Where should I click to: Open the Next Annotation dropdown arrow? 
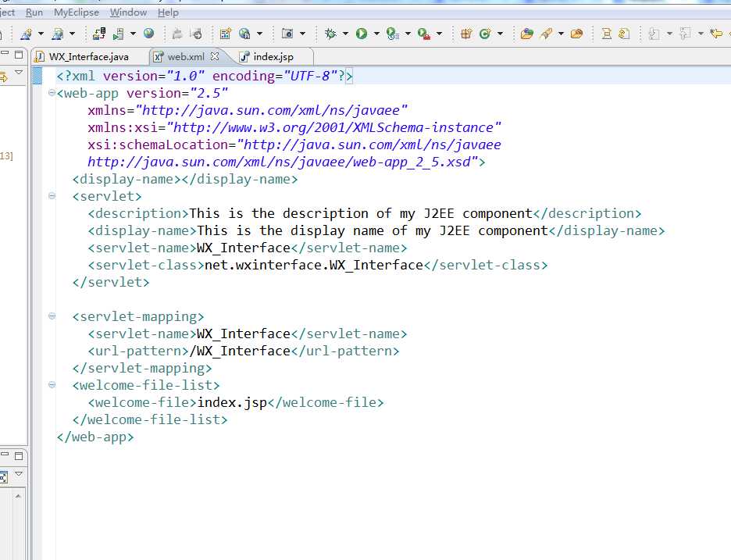coord(669,34)
